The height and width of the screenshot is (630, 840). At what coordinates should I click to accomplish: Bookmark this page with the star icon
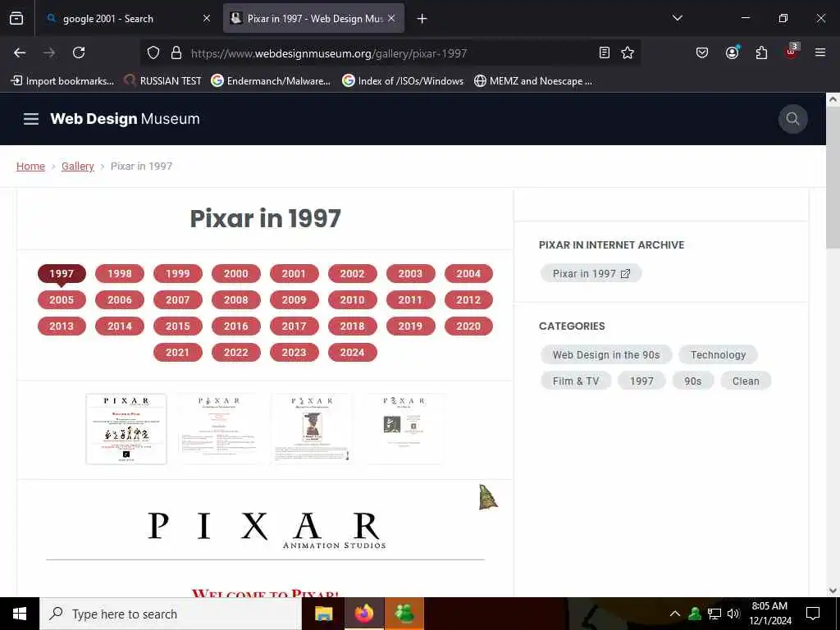pyautogui.click(x=628, y=52)
